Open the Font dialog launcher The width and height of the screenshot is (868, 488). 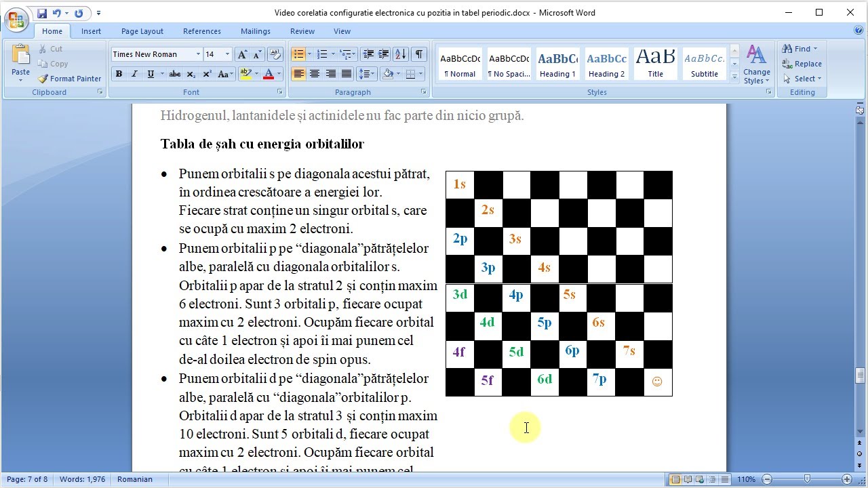[279, 91]
